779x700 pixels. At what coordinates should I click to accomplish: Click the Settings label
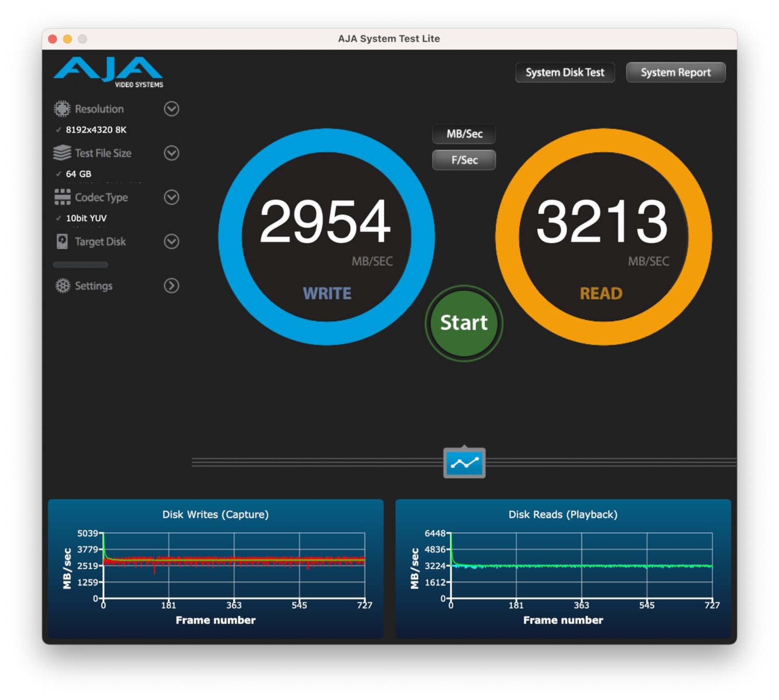tap(93, 286)
